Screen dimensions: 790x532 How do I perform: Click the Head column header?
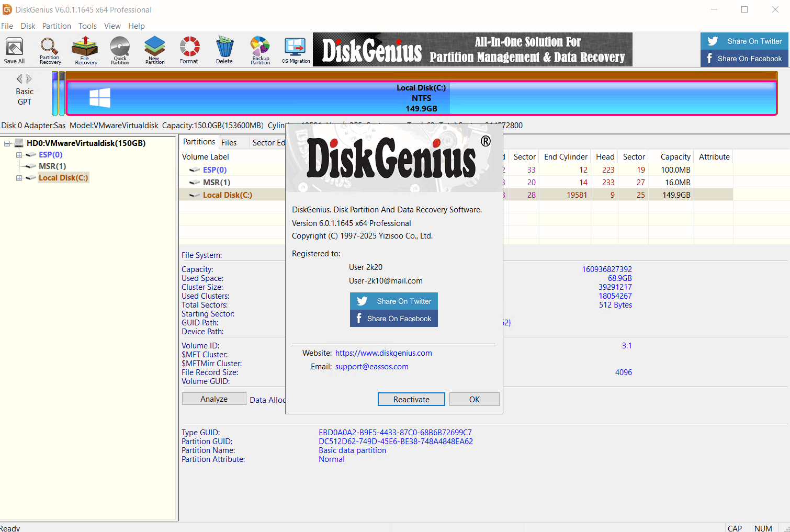pos(605,157)
